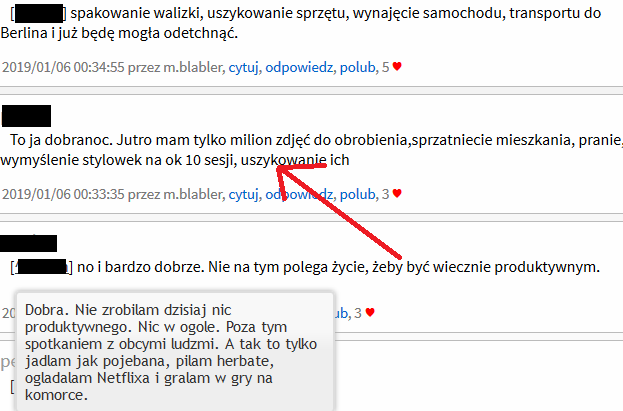Click the like count 3 next to the 00:33:35 post's heart
Image resolution: width=623 pixels, height=411 pixels.
coord(385,194)
